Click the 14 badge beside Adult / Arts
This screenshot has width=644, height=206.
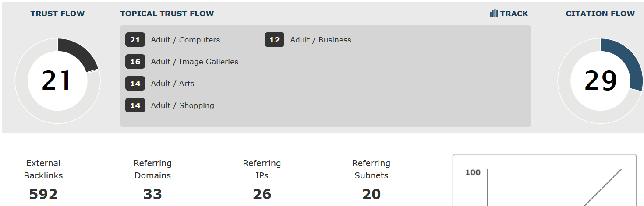pyautogui.click(x=135, y=84)
